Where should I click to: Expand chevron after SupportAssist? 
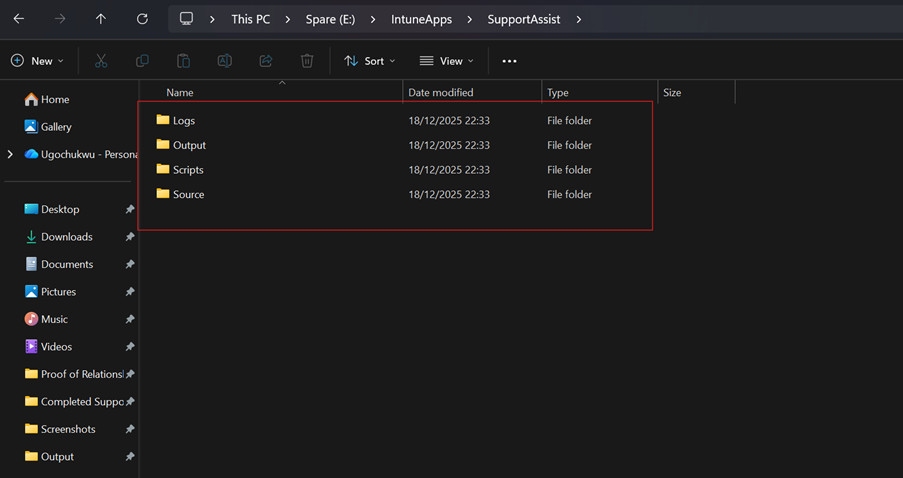point(579,20)
